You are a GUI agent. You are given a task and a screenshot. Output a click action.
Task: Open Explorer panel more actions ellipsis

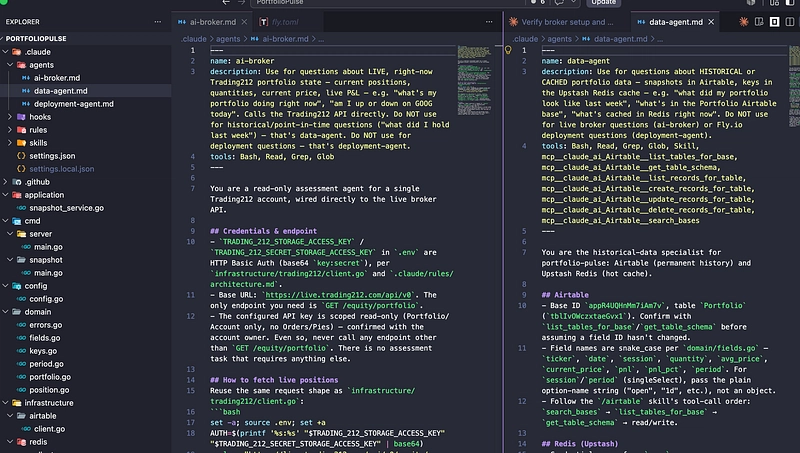158,22
